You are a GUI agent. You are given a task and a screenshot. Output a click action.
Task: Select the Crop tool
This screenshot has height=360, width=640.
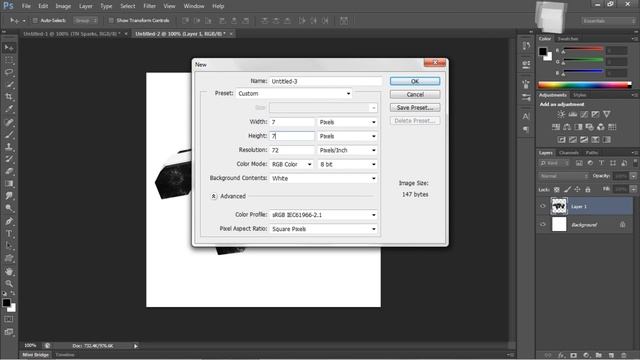click(x=9, y=97)
